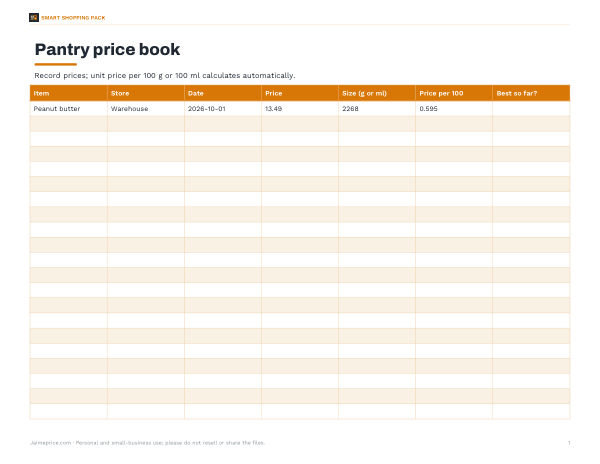This screenshot has height=464, width=600.
Task: Open the Jaimeprice.com footer text
Action: click(x=147, y=443)
